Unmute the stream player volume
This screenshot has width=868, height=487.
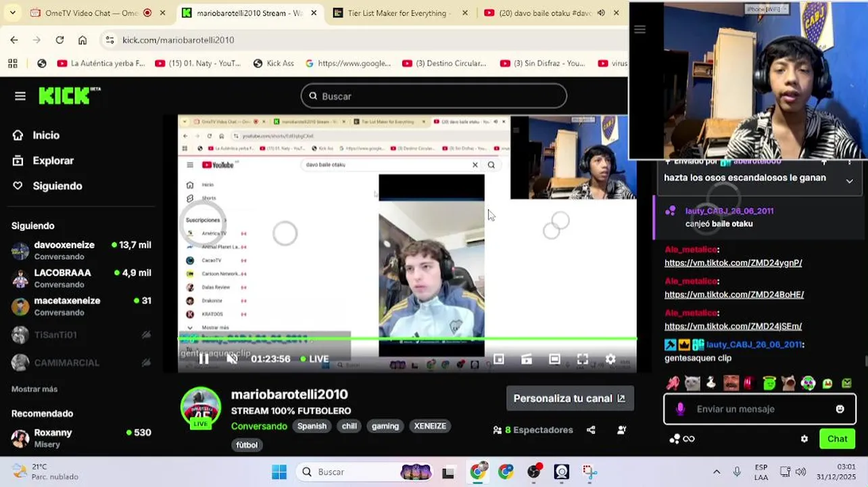[x=232, y=359]
